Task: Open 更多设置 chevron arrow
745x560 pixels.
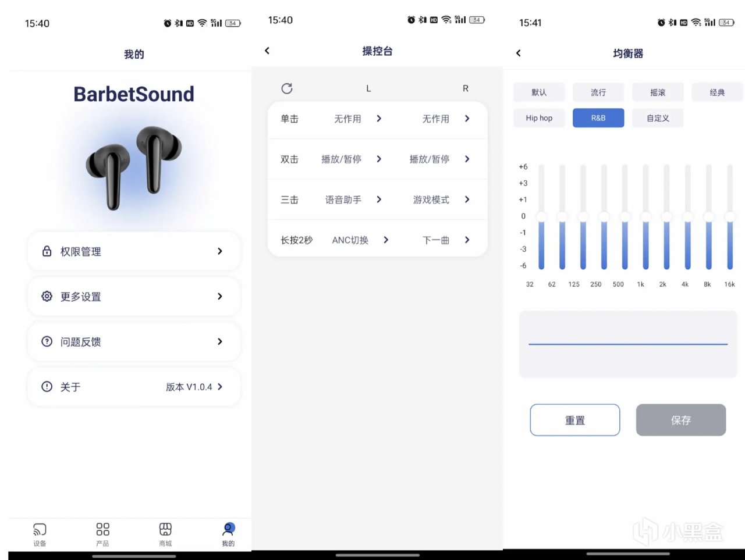Action: coord(220,297)
